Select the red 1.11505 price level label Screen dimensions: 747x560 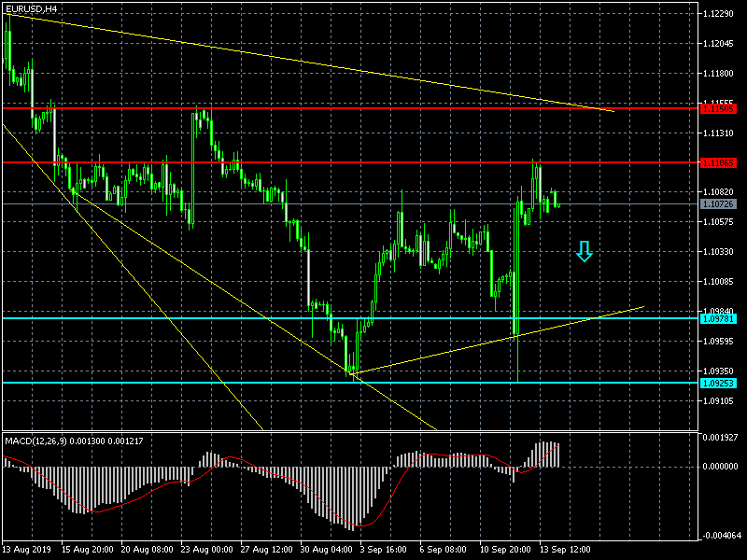click(x=718, y=109)
